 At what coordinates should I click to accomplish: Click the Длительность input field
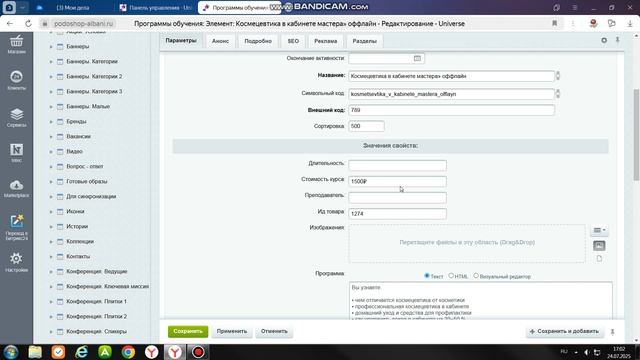397,165
